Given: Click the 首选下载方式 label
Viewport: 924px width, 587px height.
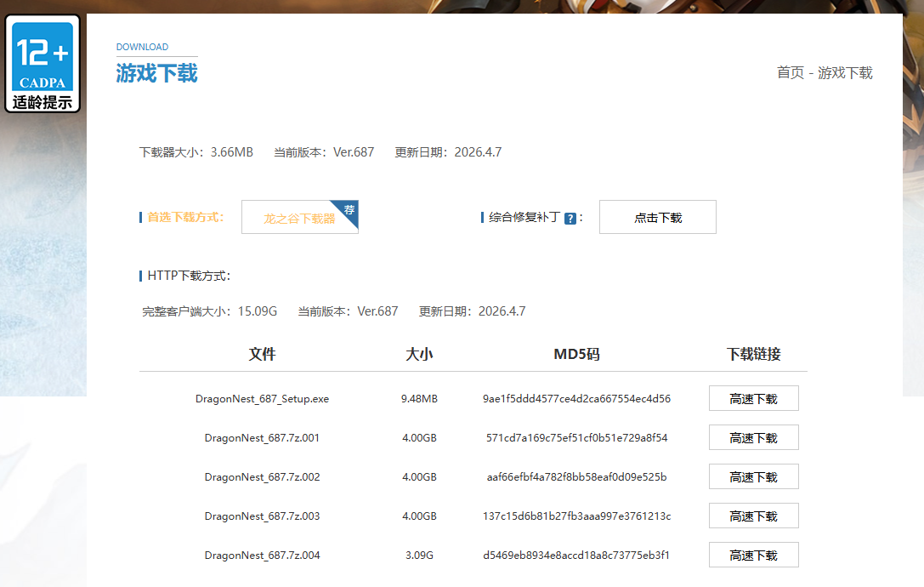Looking at the screenshot, I should point(185,217).
